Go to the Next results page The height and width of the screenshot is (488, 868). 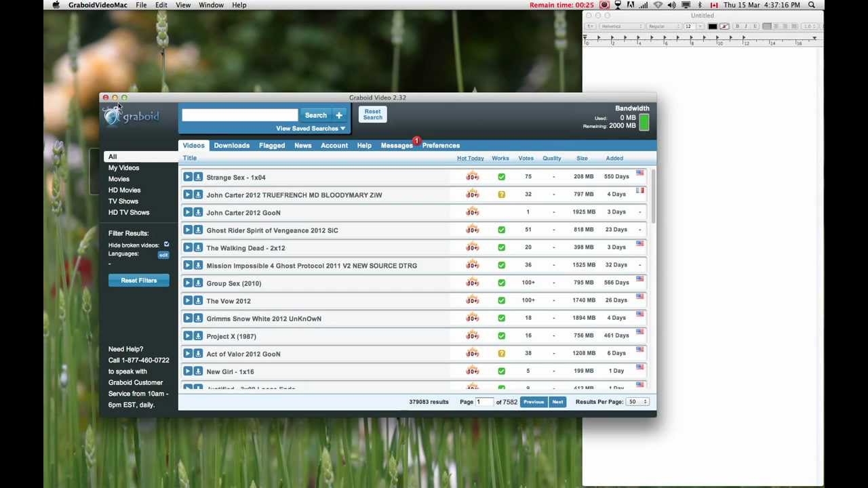557,402
